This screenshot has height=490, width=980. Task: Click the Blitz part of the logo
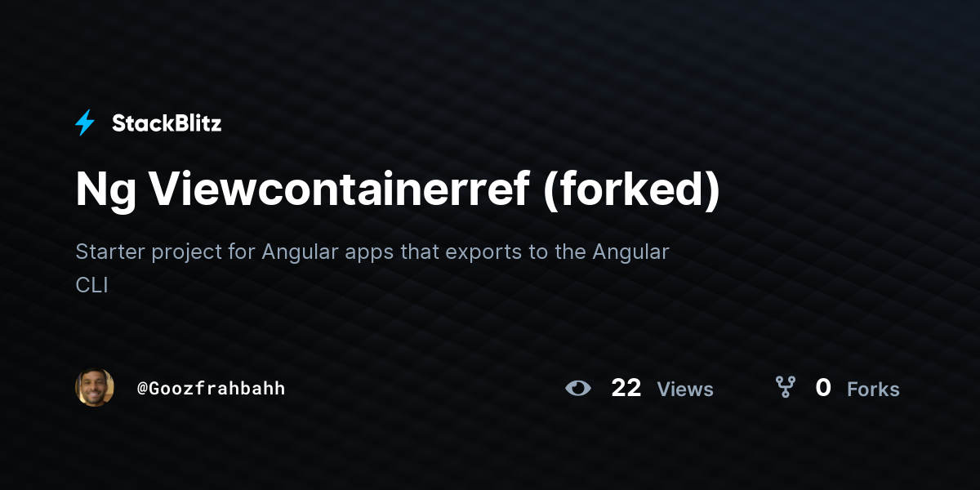[x=198, y=123]
